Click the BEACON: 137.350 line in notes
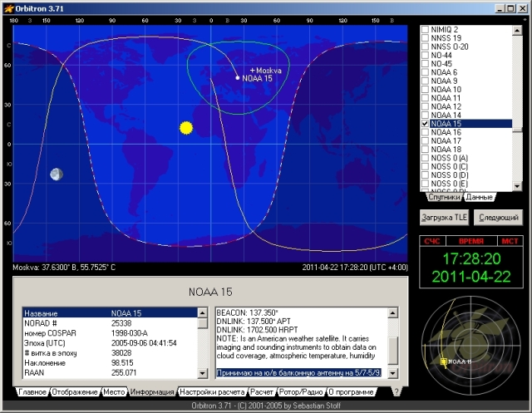Screen dimensions: 532x413 248,312
